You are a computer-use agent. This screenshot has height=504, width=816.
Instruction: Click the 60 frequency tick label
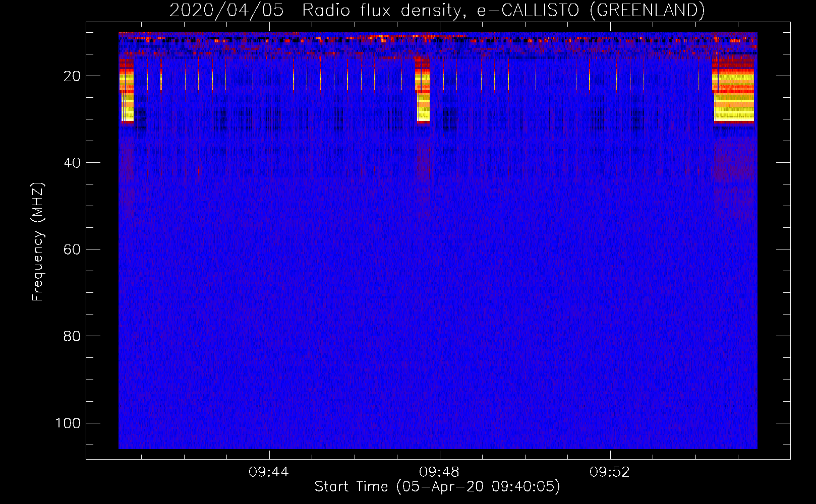(x=72, y=249)
